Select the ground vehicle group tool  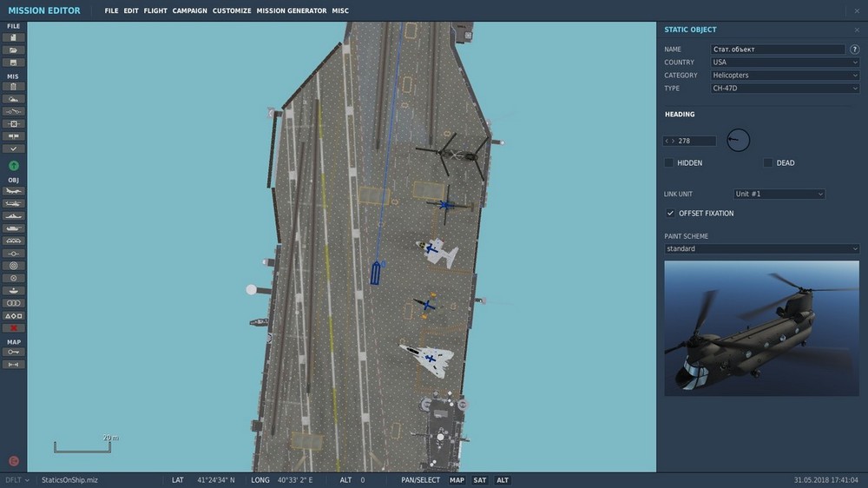coord(13,228)
